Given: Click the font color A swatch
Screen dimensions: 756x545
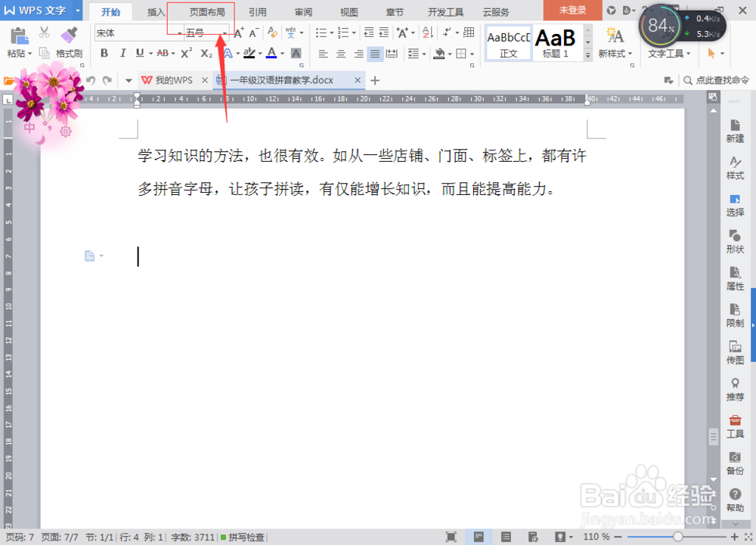Looking at the screenshot, I should pyautogui.click(x=271, y=53).
